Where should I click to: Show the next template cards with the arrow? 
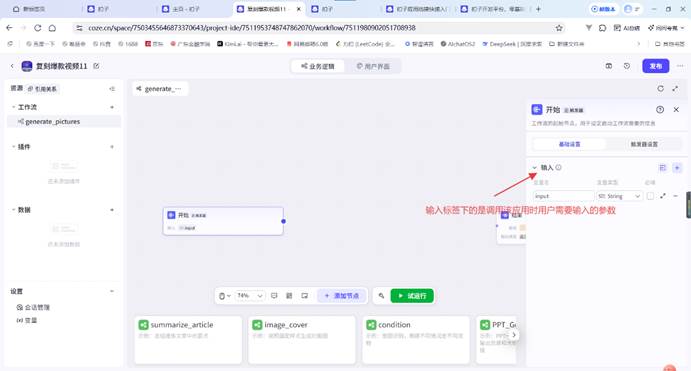[x=513, y=335]
